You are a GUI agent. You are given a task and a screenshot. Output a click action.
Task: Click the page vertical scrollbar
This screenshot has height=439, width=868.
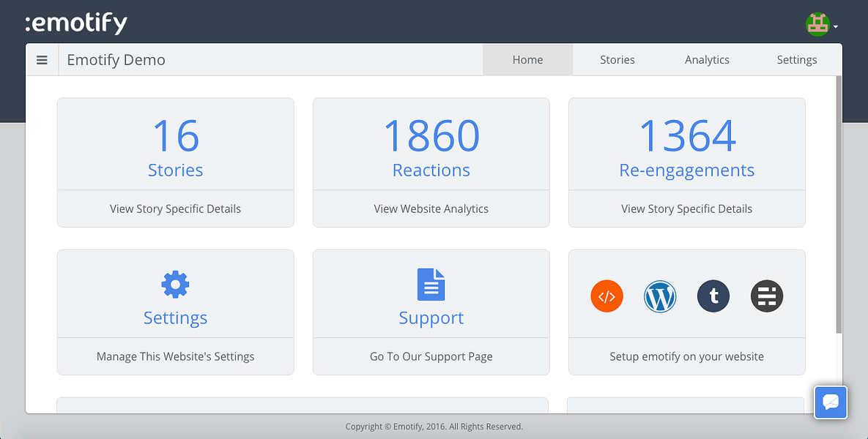click(x=839, y=205)
